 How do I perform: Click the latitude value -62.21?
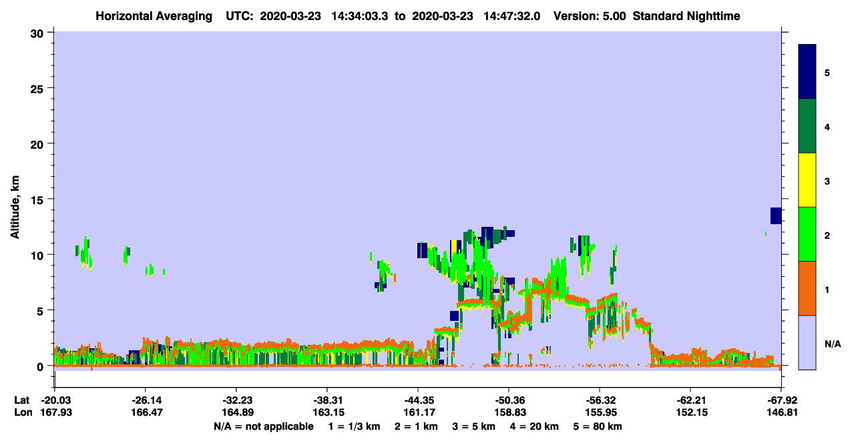[x=690, y=400]
